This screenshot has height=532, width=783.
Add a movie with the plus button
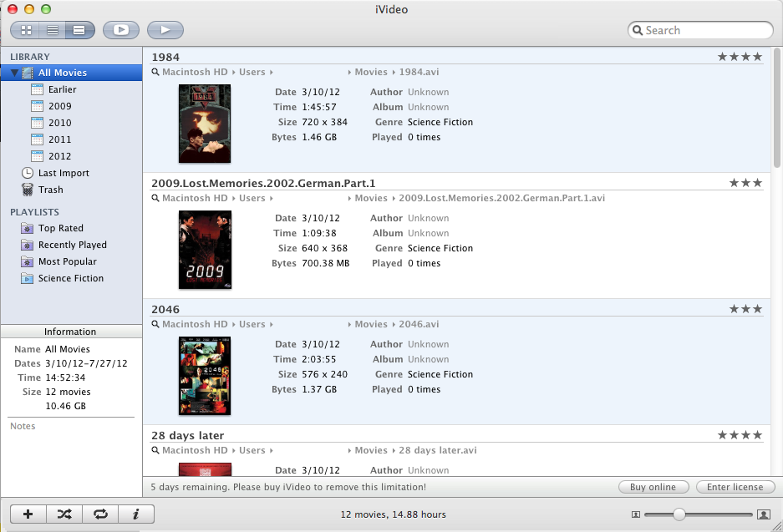coord(28,514)
